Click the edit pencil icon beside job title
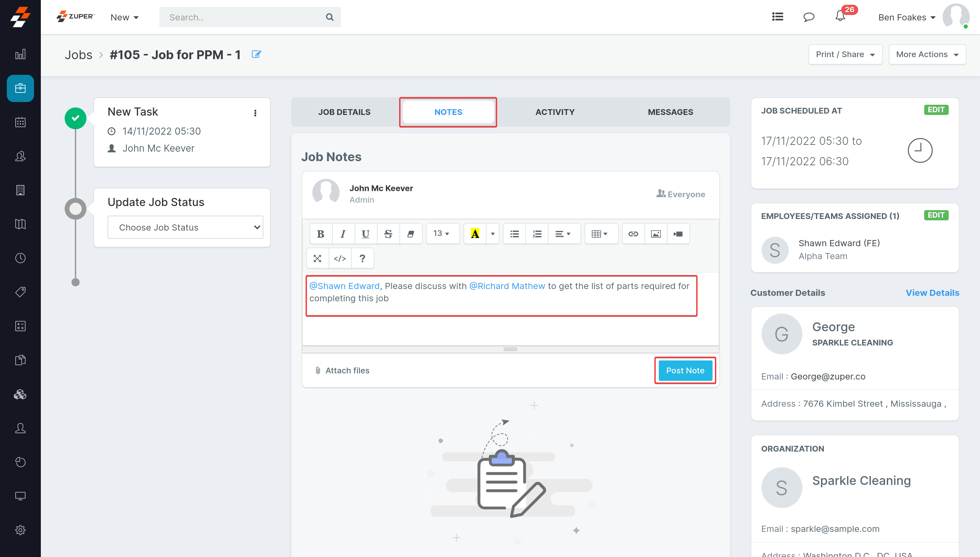980x557 pixels. (256, 54)
